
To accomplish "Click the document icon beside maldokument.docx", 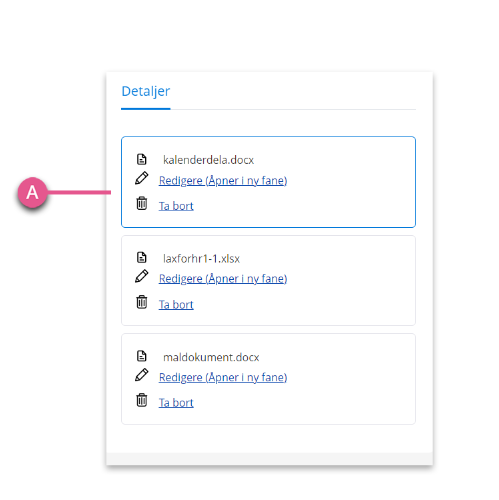I will click(x=142, y=356).
